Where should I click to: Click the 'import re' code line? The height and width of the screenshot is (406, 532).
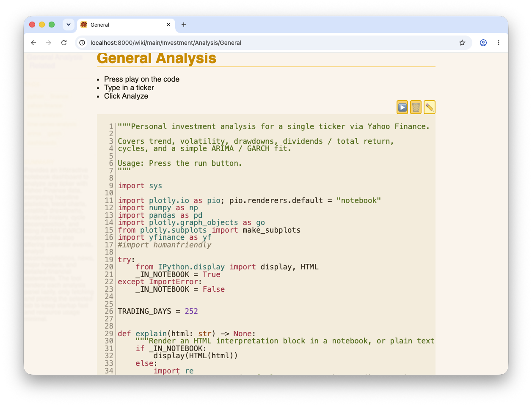click(174, 371)
